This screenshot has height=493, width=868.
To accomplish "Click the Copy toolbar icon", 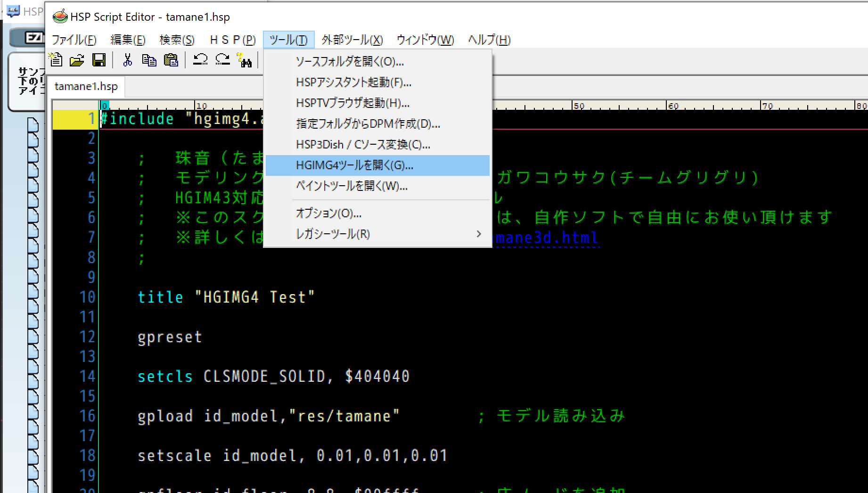I will (x=149, y=60).
